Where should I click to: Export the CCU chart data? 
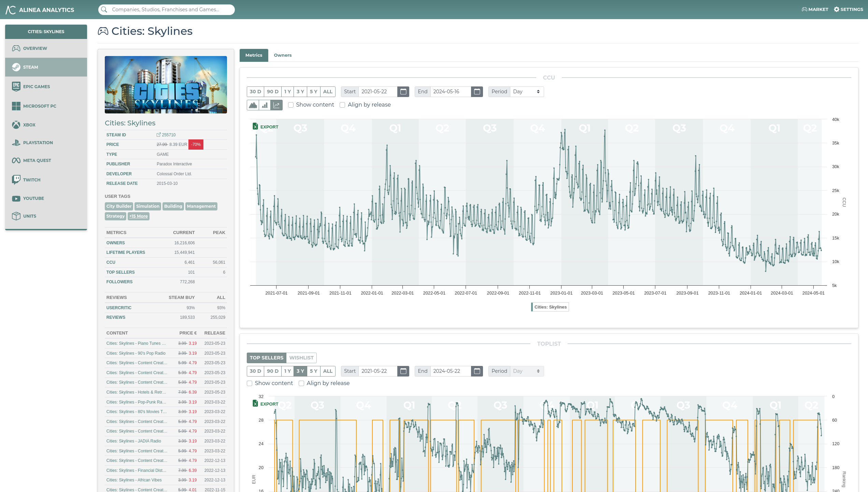point(266,126)
